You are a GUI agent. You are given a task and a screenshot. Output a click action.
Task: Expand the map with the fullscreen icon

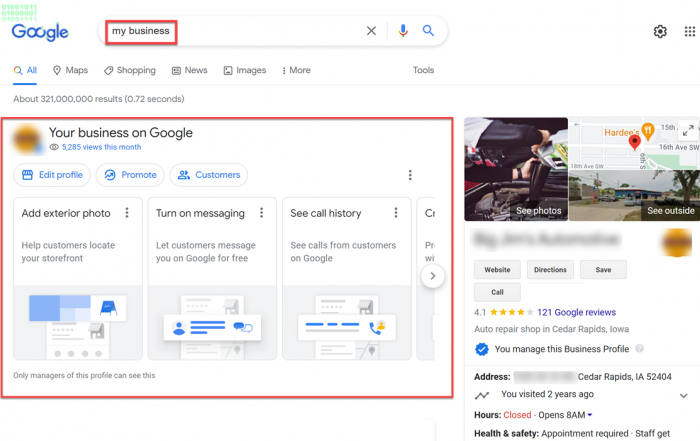coord(688,130)
